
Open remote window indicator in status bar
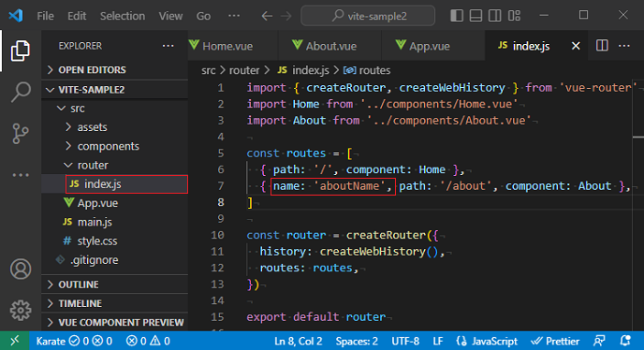(14, 341)
